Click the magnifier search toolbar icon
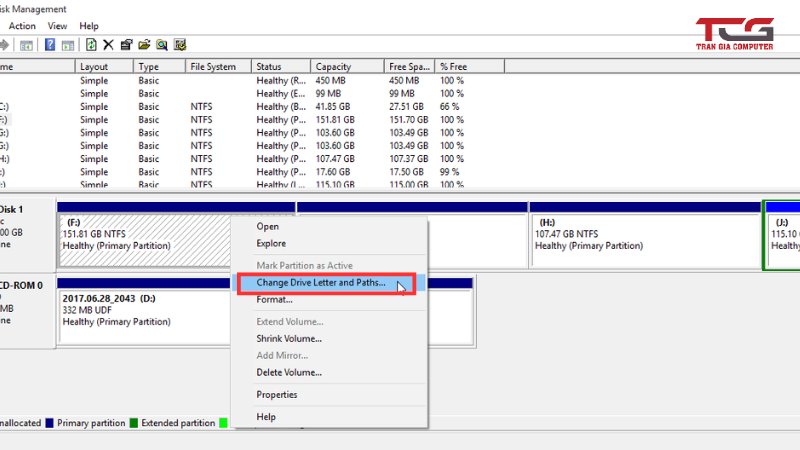 tap(161, 45)
